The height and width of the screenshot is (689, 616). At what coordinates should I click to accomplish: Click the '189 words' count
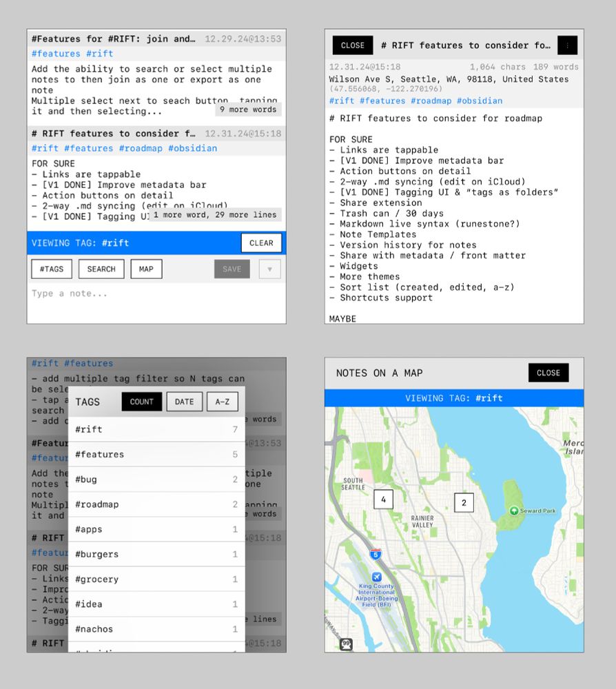pyautogui.click(x=556, y=67)
